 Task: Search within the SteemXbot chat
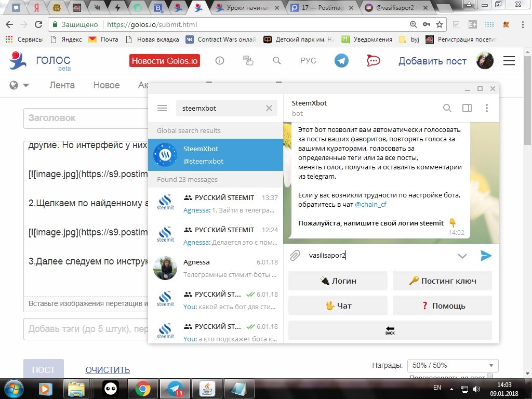click(x=447, y=108)
